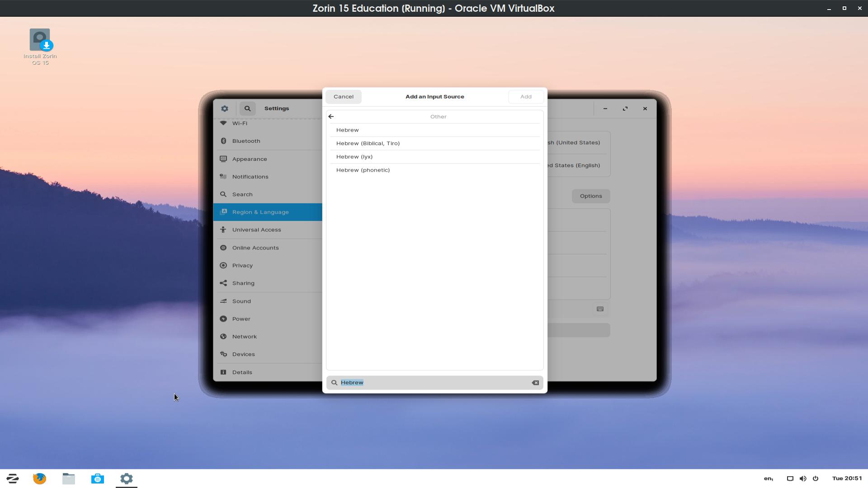Go back using the arrow in input source list
The height and width of the screenshot is (488, 868).
click(331, 117)
